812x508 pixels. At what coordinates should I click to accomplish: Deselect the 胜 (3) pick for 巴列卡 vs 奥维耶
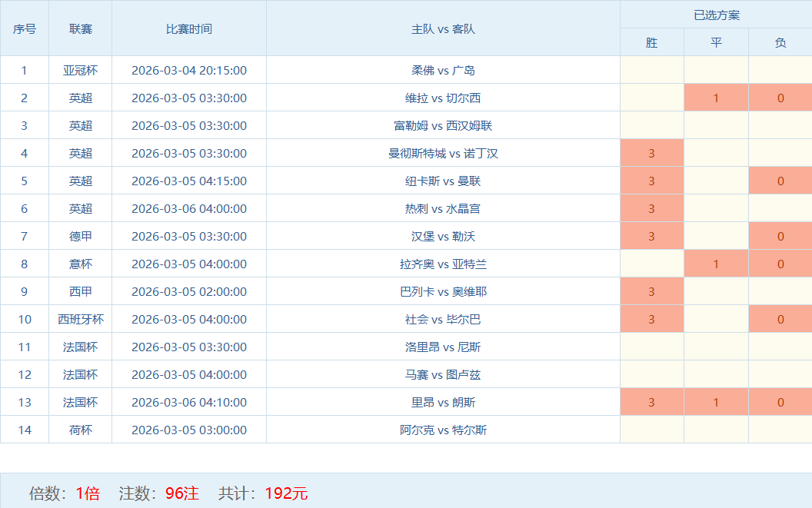pyautogui.click(x=651, y=291)
